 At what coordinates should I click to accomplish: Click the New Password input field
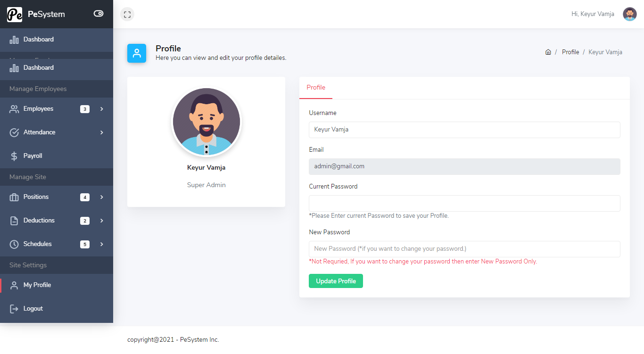pos(464,249)
